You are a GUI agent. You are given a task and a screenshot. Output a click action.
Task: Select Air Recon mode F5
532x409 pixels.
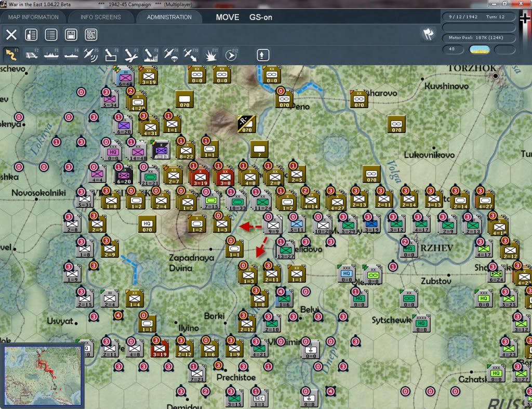(x=91, y=55)
